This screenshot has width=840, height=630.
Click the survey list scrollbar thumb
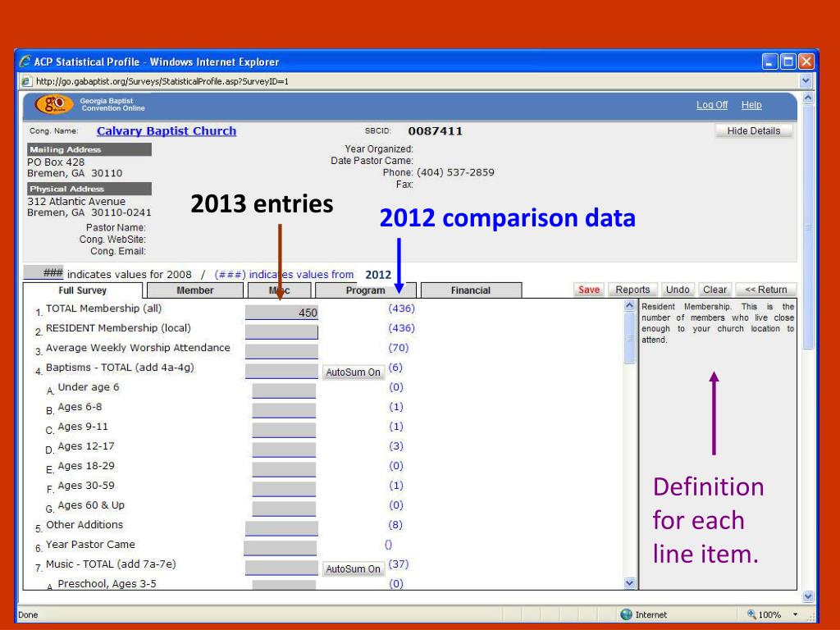(x=630, y=338)
